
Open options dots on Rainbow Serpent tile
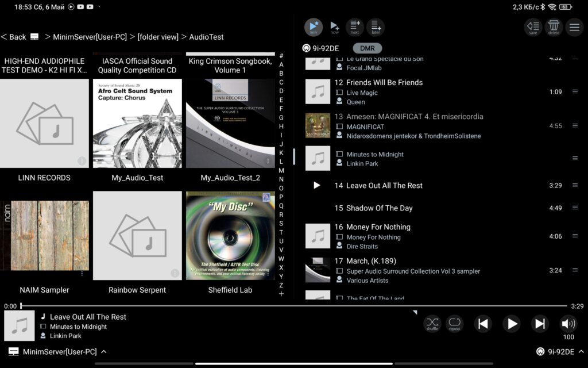(x=175, y=273)
